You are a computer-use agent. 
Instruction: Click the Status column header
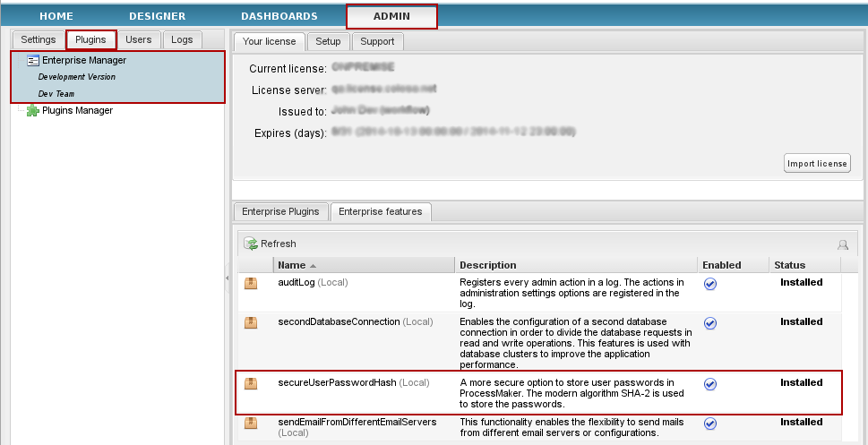point(789,265)
